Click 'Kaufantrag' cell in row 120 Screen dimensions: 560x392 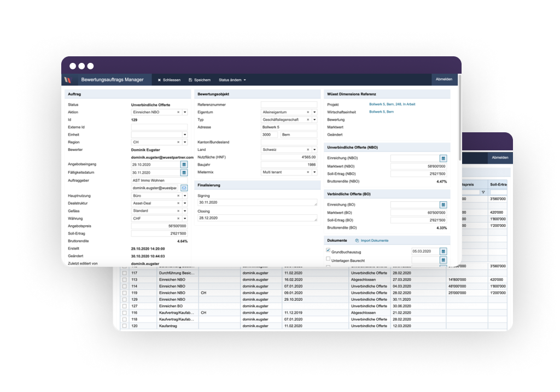[178, 326]
